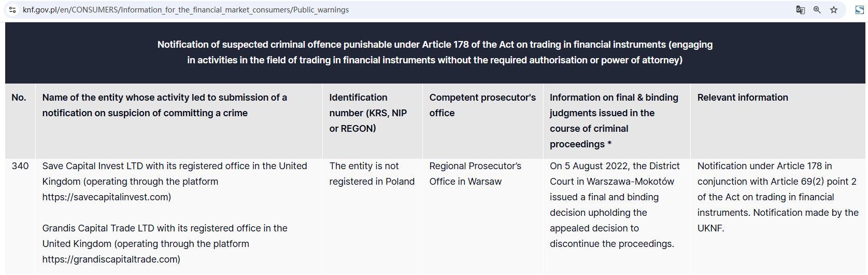Click "The entity is not registered in Poland" cell
Viewport: 868px width, 275px height.
point(372,174)
